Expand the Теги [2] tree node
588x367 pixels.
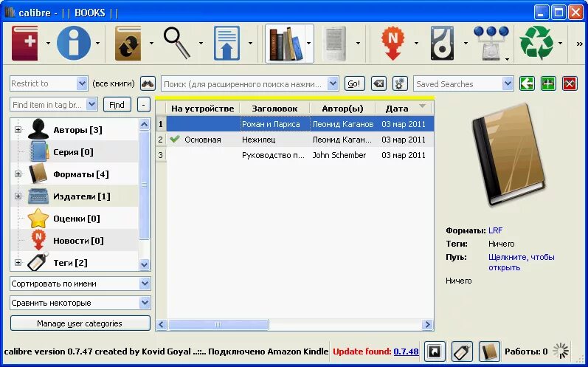[18, 263]
